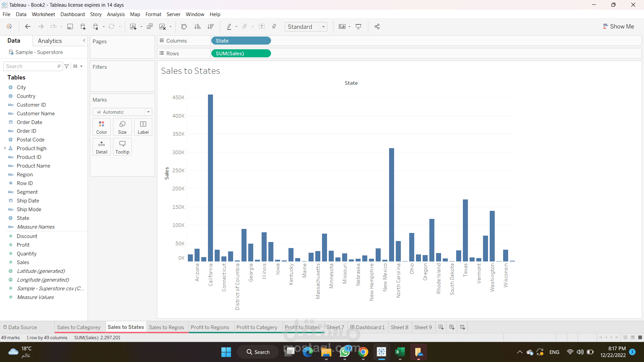Screen dimensions: 644x362
Task: Open the Worksheet menu
Action: pos(43,14)
